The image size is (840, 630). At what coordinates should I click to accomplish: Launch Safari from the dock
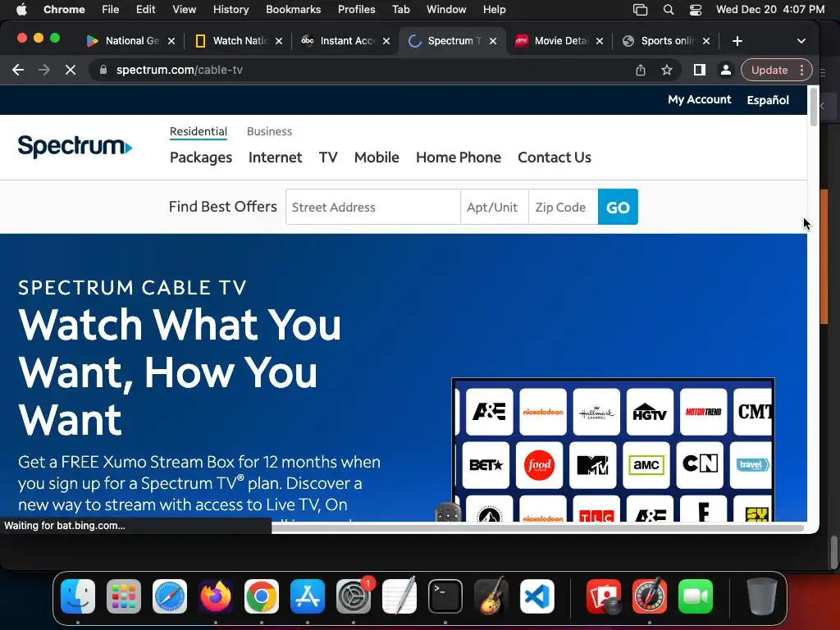[170, 596]
